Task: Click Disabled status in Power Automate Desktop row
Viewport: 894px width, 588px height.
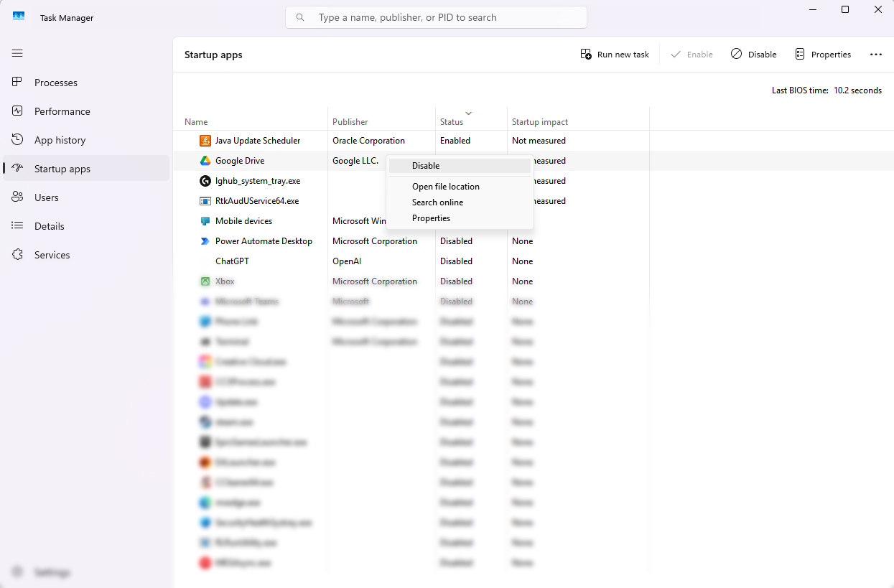Action: coord(456,241)
